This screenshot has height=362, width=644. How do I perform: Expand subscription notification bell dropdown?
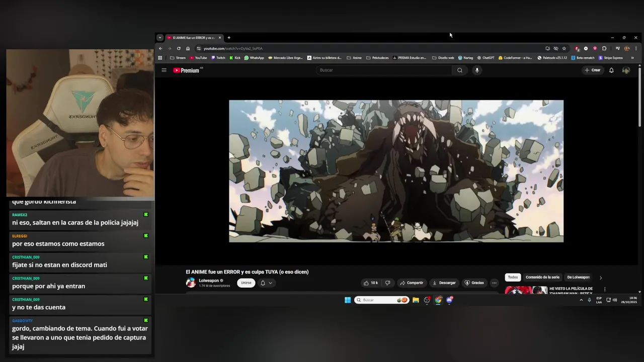click(266, 283)
